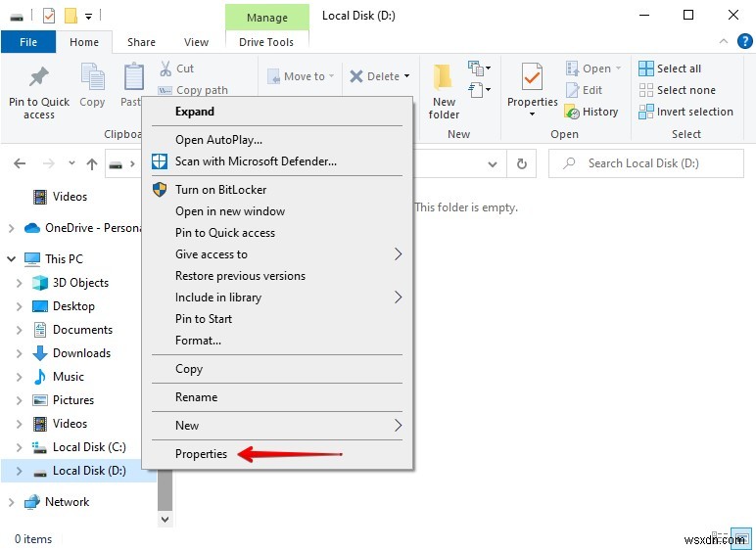This screenshot has width=756, height=550.
Task: Choose Format... from the context menu
Action: pyautogui.click(x=278, y=341)
